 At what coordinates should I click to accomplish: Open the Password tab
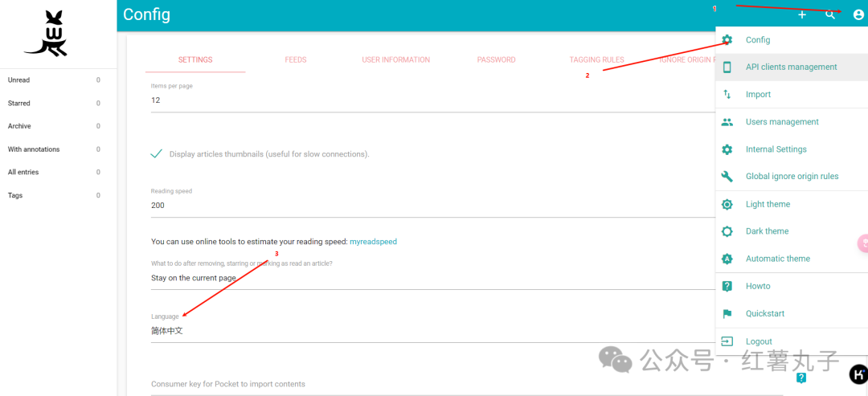tap(496, 60)
